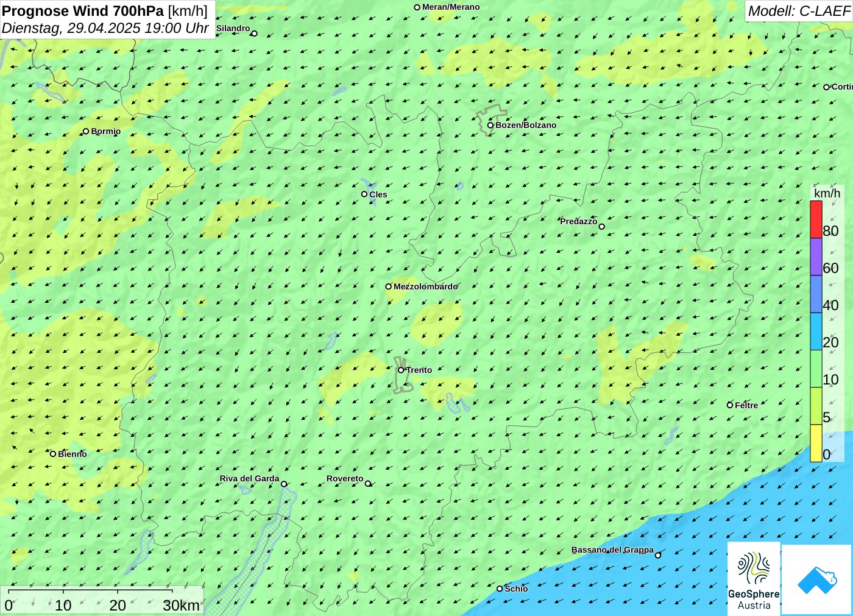
Task: Click the red 80 km/h legend color
Action: point(816,219)
